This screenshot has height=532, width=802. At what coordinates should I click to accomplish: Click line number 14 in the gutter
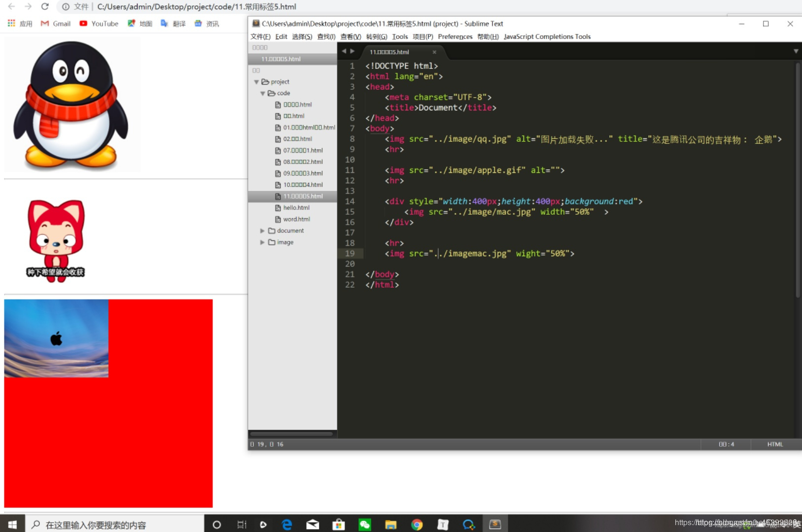(x=349, y=201)
